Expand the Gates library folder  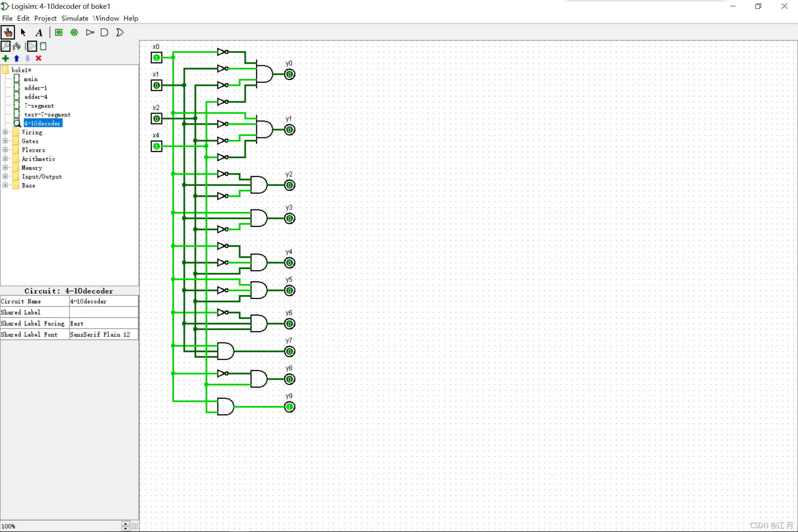point(5,141)
